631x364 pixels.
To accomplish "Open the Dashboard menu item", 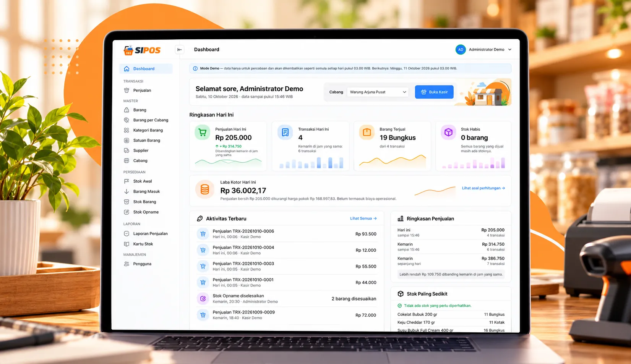I will [146, 69].
